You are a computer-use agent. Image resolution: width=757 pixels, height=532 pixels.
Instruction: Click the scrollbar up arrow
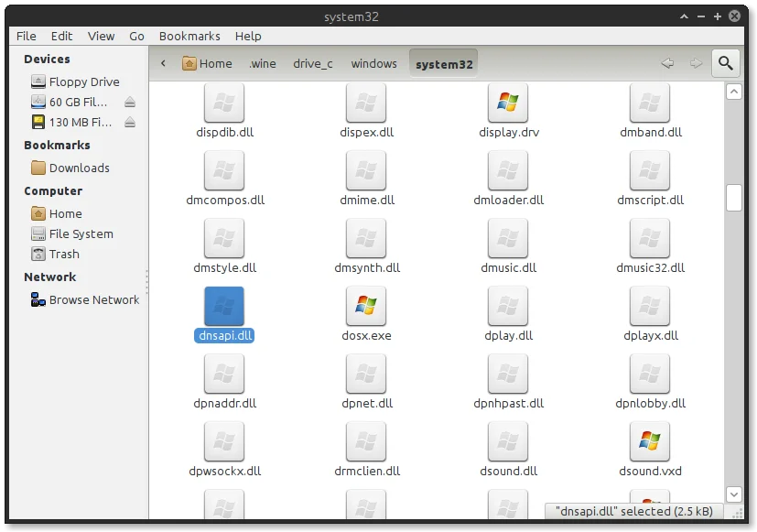click(x=734, y=92)
